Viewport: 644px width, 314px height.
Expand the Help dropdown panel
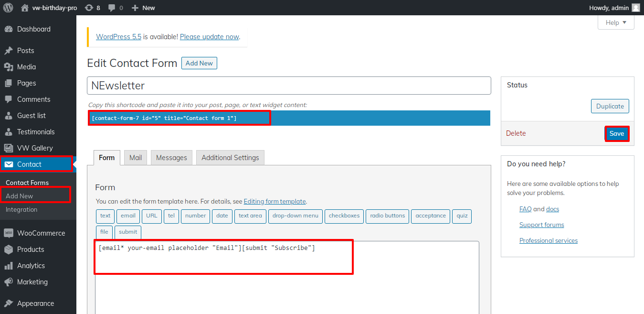616,22
